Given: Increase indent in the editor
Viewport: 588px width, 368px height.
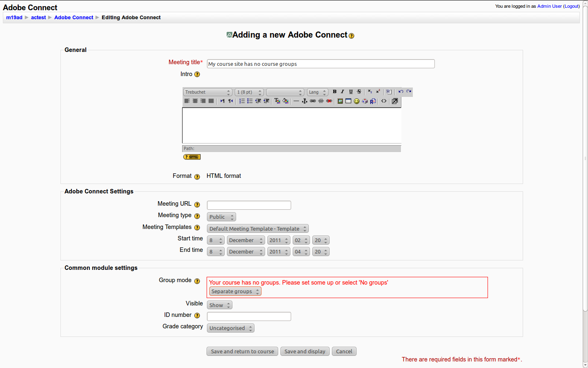Looking at the screenshot, I should (266, 101).
